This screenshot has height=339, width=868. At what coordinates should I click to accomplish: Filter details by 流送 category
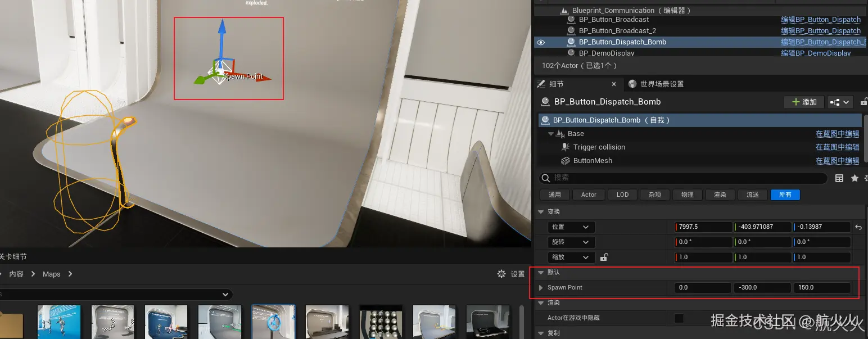point(753,195)
